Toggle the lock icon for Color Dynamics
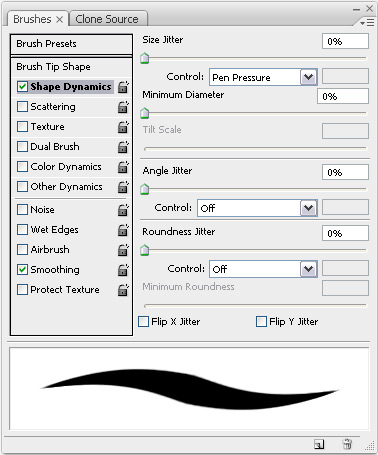The height and width of the screenshot is (455, 378). click(123, 167)
